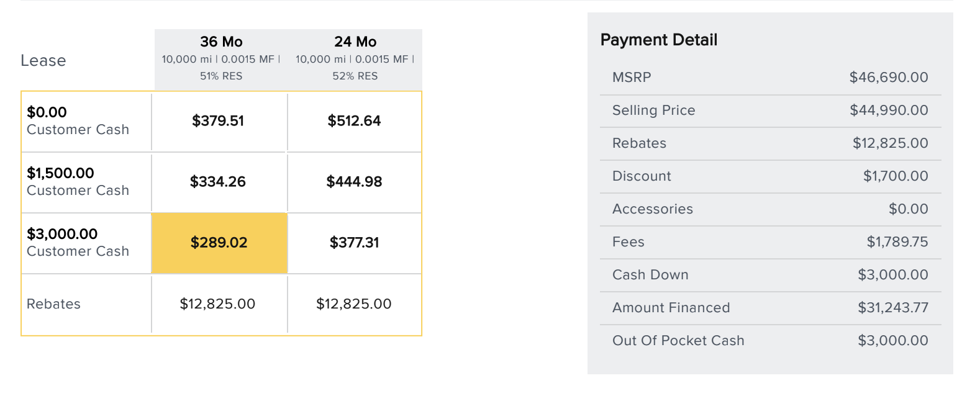Click the Rebates row label in lease table
Image resolution: width=980 pixels, height=401 pixels.
(53, 304)
